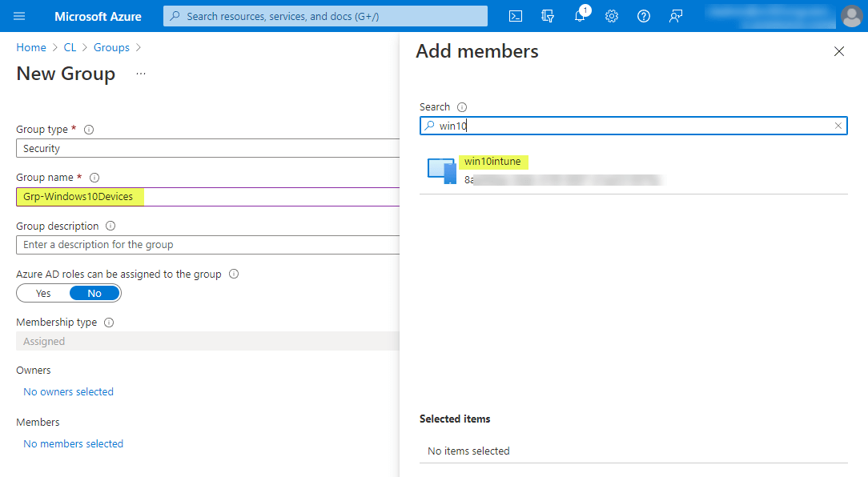Click the No owners selected link

[x=68, y=391]
